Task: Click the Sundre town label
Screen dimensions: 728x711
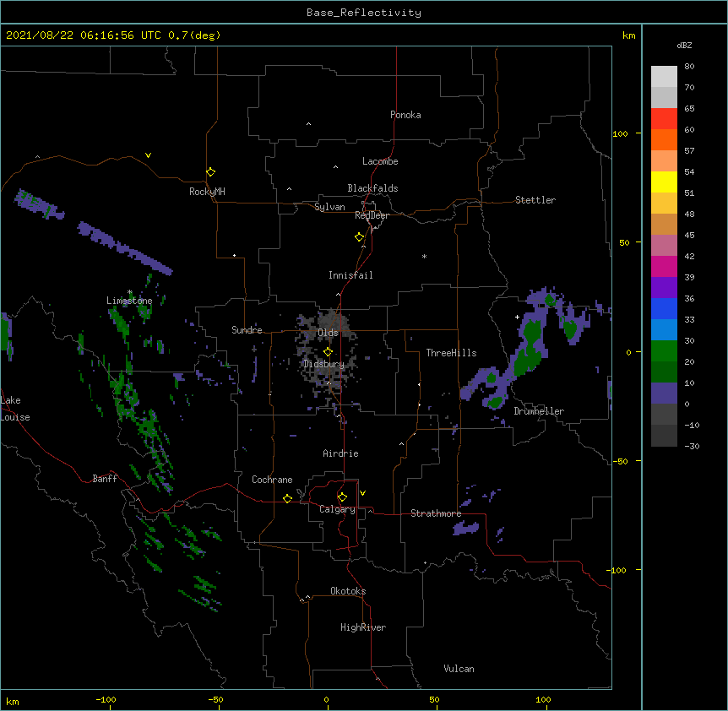Action: pos(247,330)
